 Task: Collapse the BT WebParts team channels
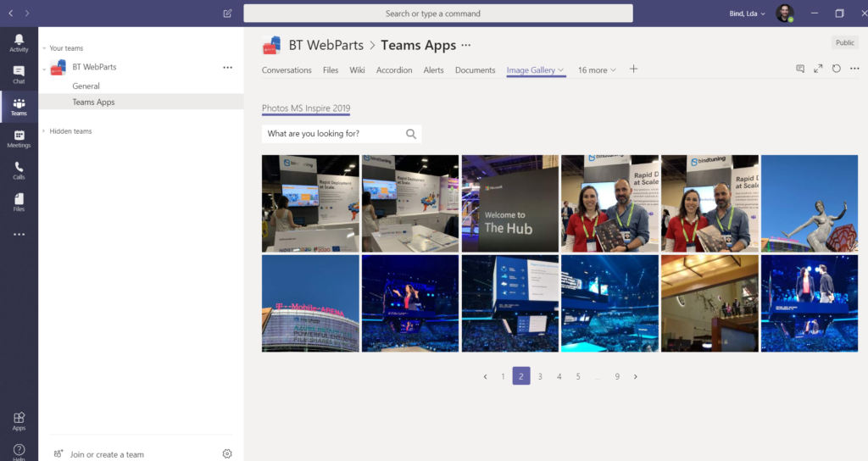(x=44, y=69)
